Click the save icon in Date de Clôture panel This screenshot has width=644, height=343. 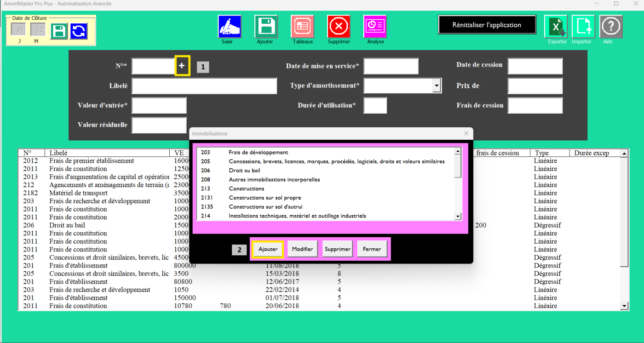click(x=59, y=29)
